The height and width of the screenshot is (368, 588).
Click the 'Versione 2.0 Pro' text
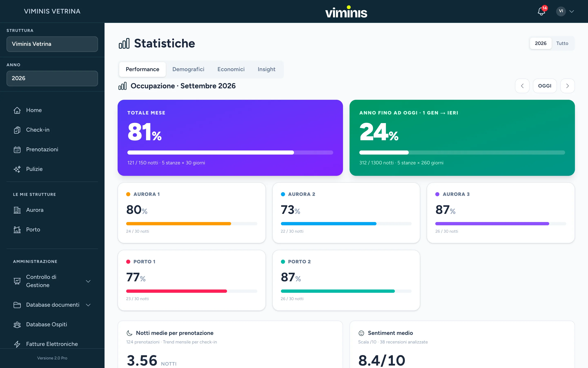(52, 358)
